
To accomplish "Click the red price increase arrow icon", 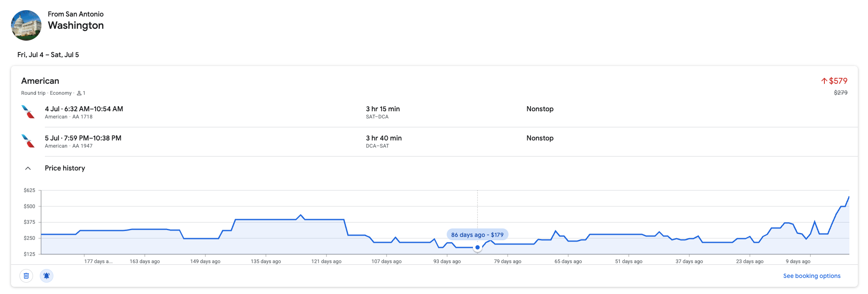I will [x=824, y=81].
